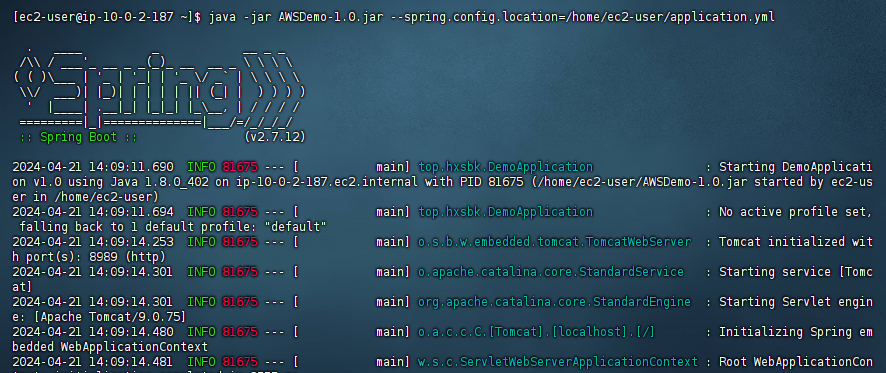
Task: Click INFO on the 14:09:11.690 log line
Action: click(201, 167)
